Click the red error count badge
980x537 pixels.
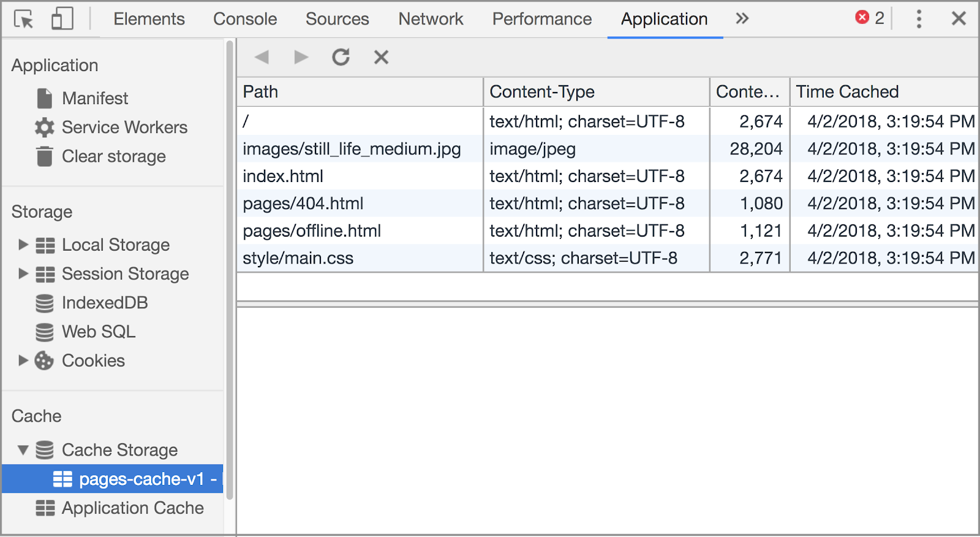(x=869, y=18)
